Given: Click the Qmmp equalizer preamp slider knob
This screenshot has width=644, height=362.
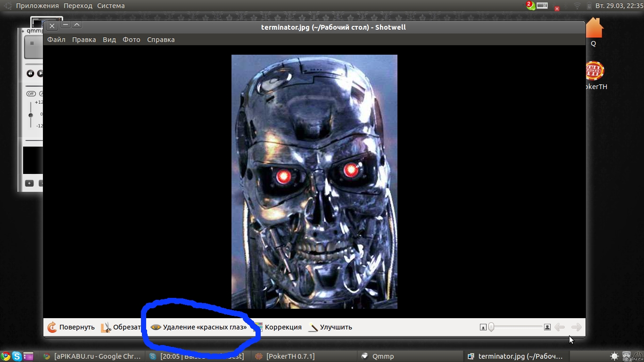Looking at the screenshot, I should pyautogui.click(x=31, y=115).
